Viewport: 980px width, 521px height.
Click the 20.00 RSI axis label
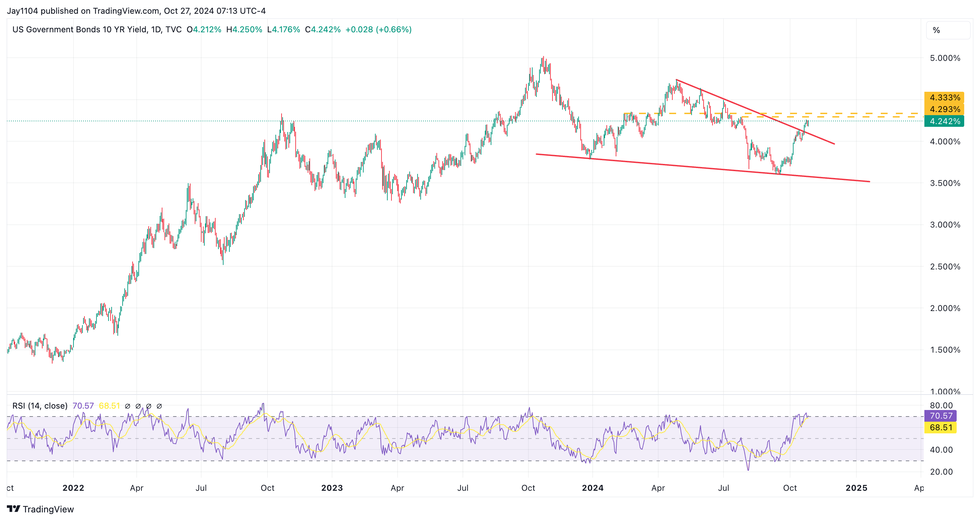[941, 472]
